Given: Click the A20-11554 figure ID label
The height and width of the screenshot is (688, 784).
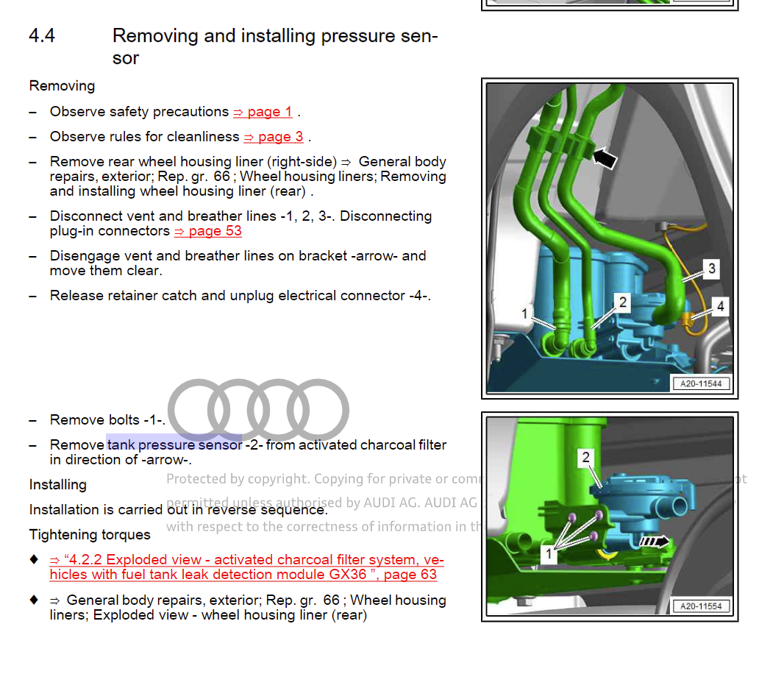Looking at the screenshot, I should pyautogui.click(x=700, y=606).
